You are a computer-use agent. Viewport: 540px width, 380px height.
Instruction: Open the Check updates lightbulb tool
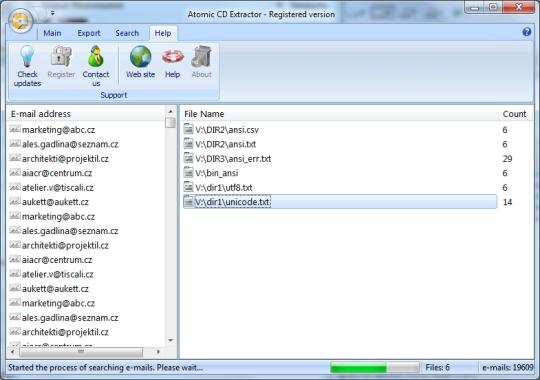click(27, 66)
